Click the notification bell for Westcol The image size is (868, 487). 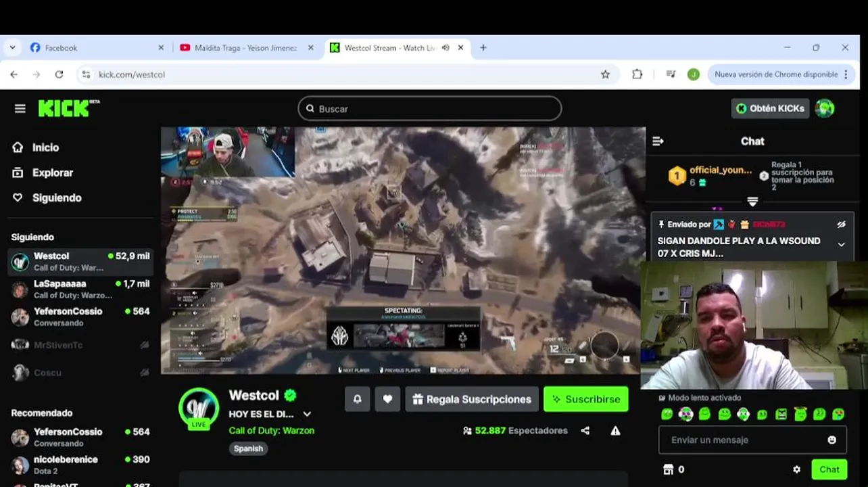pos(357,399)
